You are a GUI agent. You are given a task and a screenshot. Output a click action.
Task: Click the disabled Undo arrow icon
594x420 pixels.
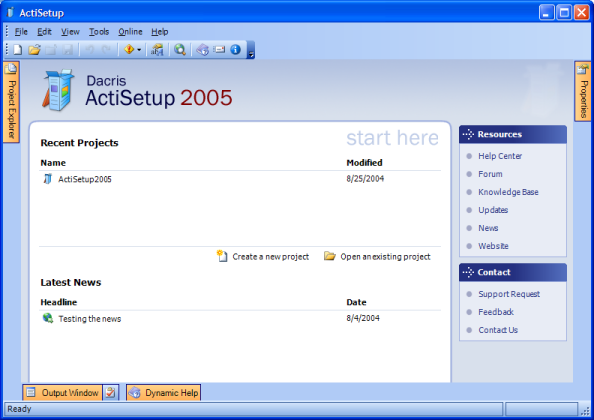point(90,50)
